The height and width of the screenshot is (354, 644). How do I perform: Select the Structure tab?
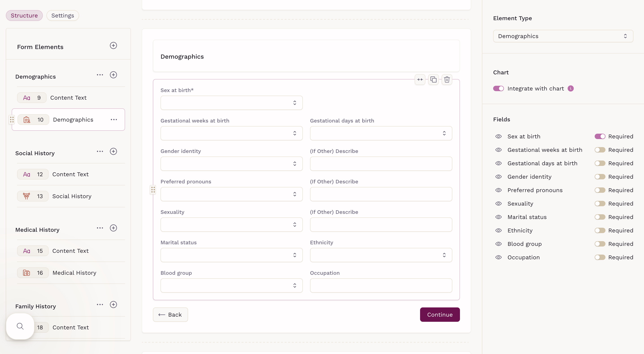24,15
